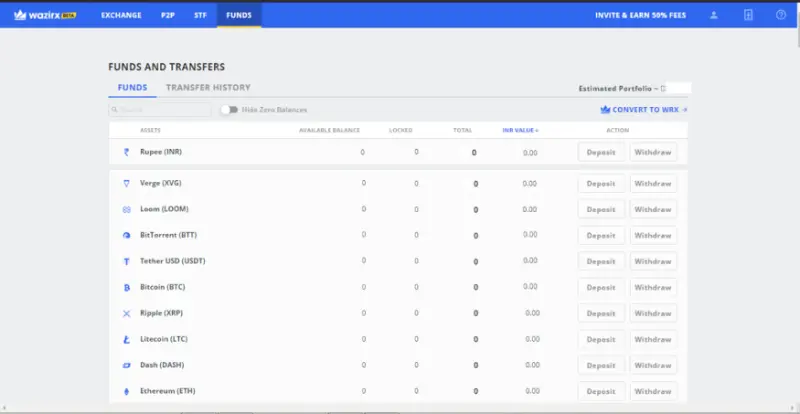Image resolution: width=800 pixels, height=414 pixels.
Task: Click the Bitcoin (BTC) coin icon
Action: coord(127,287)
